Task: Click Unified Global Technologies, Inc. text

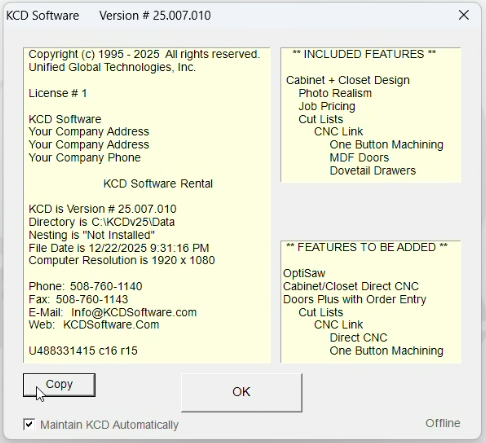Action: pyautogui.click(x=112, y=67)
